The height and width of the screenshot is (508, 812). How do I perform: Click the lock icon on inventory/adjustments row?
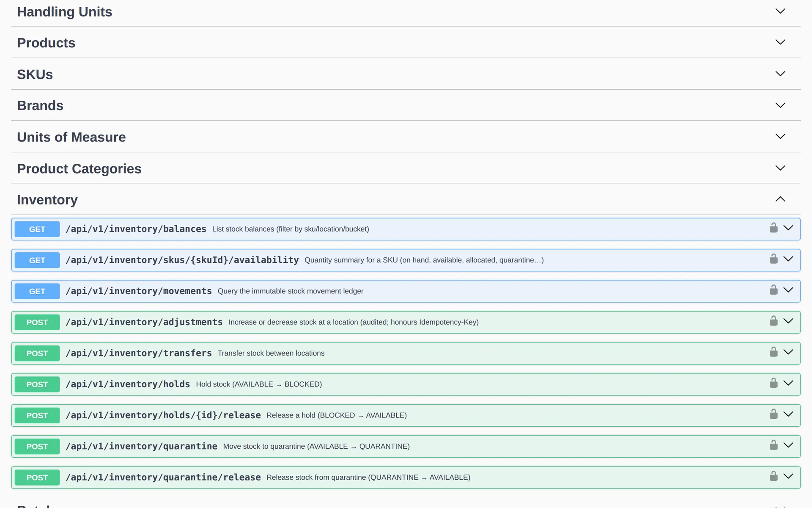click(774, 321)
